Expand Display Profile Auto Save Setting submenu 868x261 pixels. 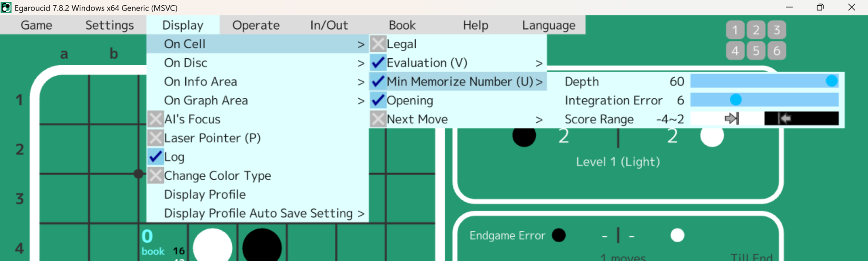pyautogui.click(x=257, y=213)
